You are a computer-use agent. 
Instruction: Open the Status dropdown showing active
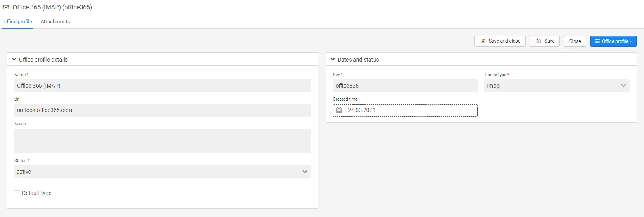click(162, 172)
